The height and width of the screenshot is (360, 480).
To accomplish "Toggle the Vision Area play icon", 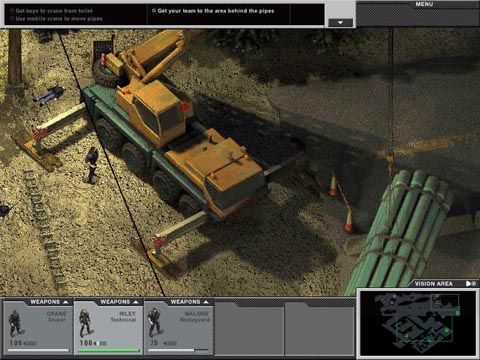I will 468,284.
